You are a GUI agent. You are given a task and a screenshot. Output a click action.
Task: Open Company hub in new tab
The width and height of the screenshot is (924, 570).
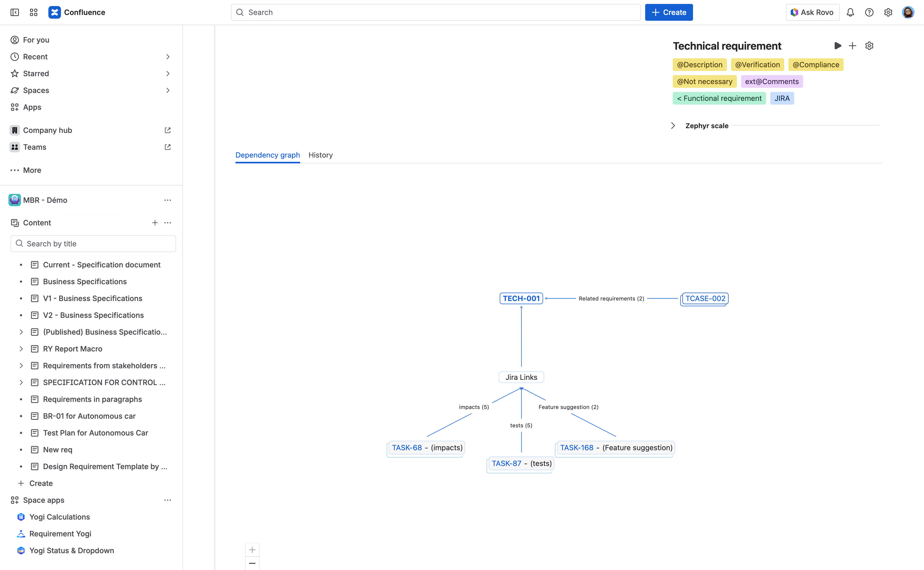click(167, 130)
